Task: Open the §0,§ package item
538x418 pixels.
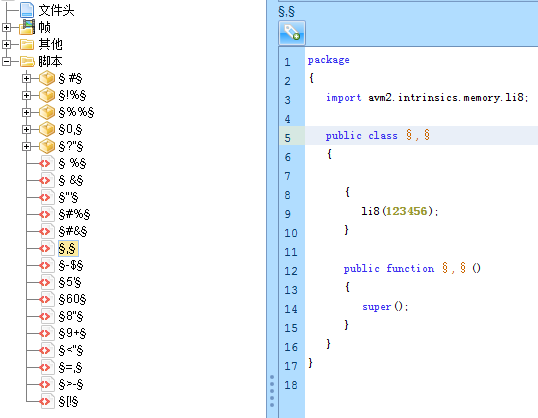Action: tap(70, 129)
